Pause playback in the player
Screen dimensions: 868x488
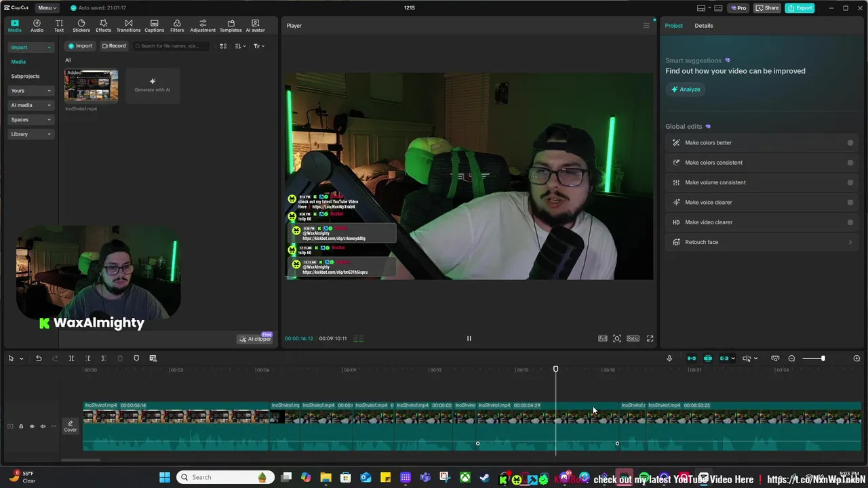tap(469, 338)
